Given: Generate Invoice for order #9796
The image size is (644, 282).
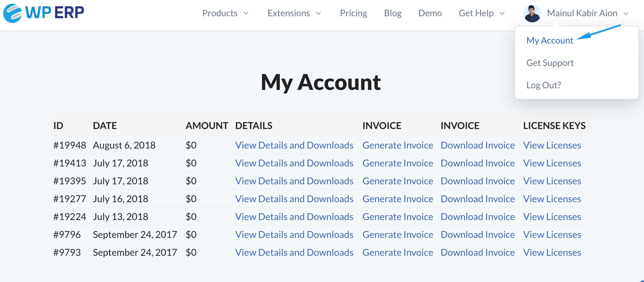Looking at the screenshot, I should 398,235.
